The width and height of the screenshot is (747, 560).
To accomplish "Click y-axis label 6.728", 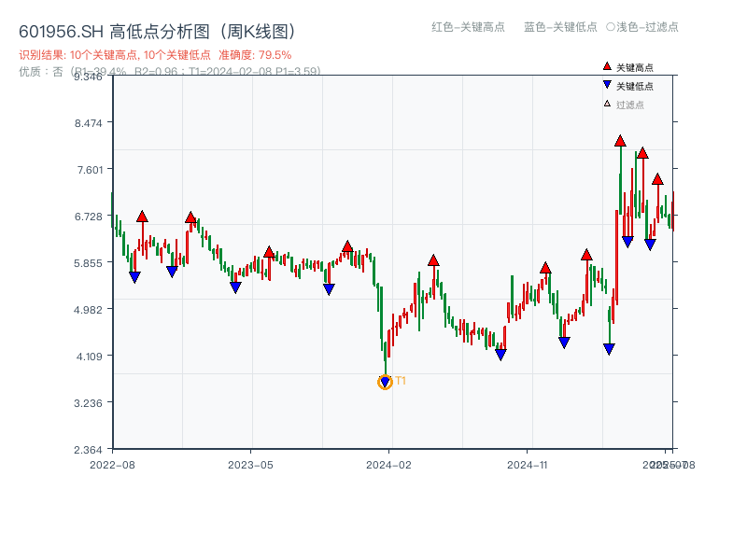I will [x=88, y=217].
